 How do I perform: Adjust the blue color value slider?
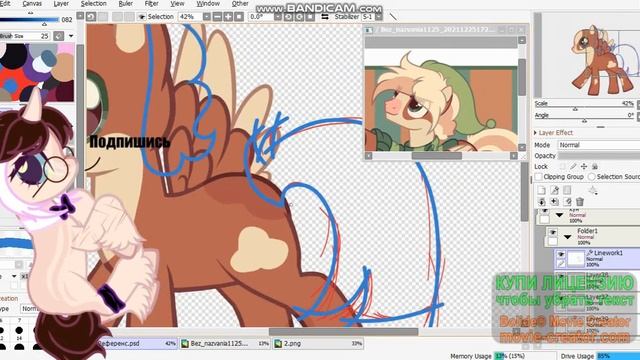(x=29, y=20)
